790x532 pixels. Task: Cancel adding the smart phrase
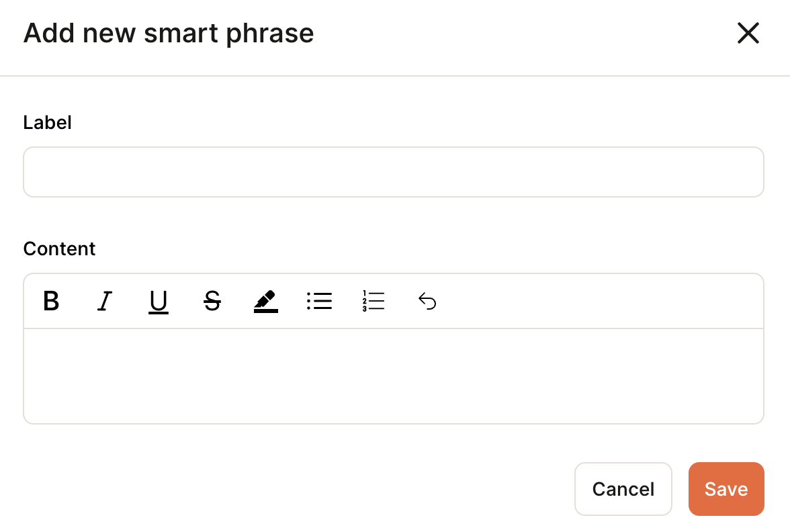pos(623,489)
